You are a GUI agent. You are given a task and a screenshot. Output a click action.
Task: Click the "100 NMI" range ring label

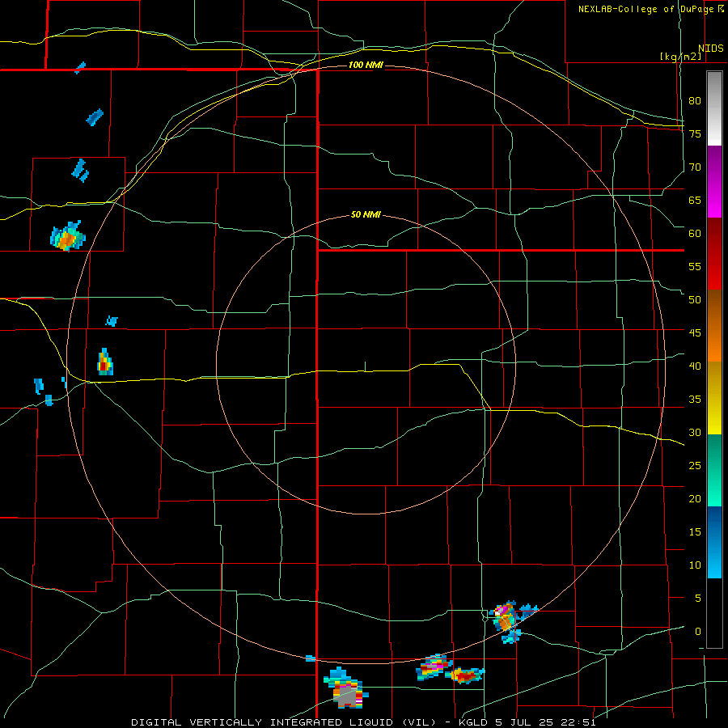[x=366, y=65]
